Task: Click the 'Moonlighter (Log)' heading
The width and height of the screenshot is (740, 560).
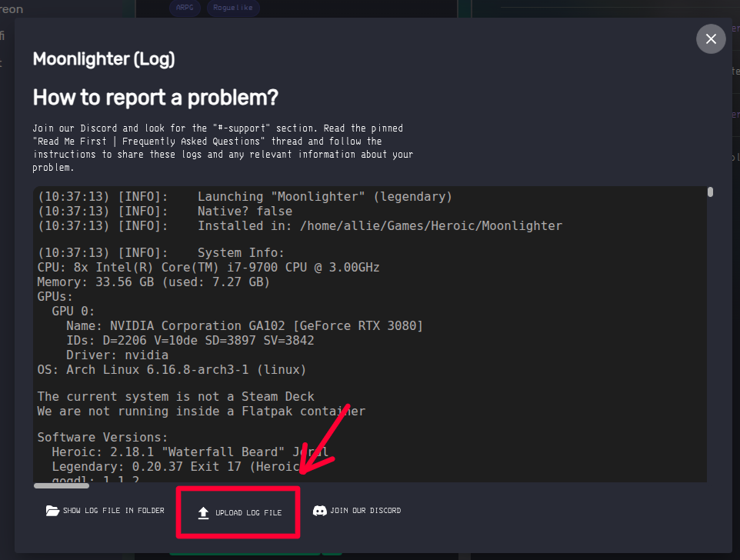Action: click(x=104, y=59)
